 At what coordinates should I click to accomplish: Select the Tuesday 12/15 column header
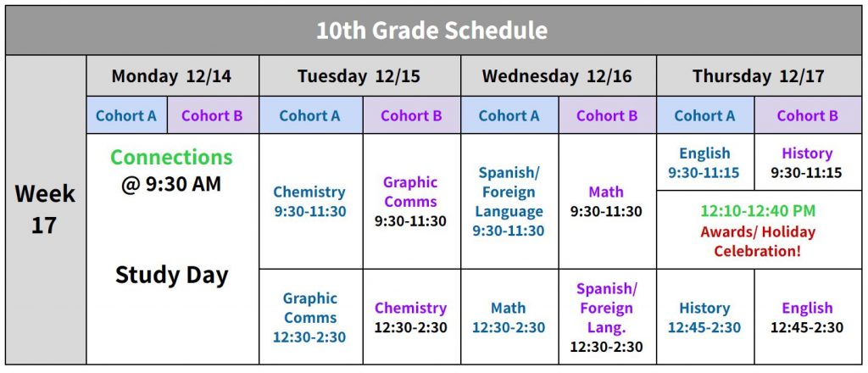tap(359, 76)
